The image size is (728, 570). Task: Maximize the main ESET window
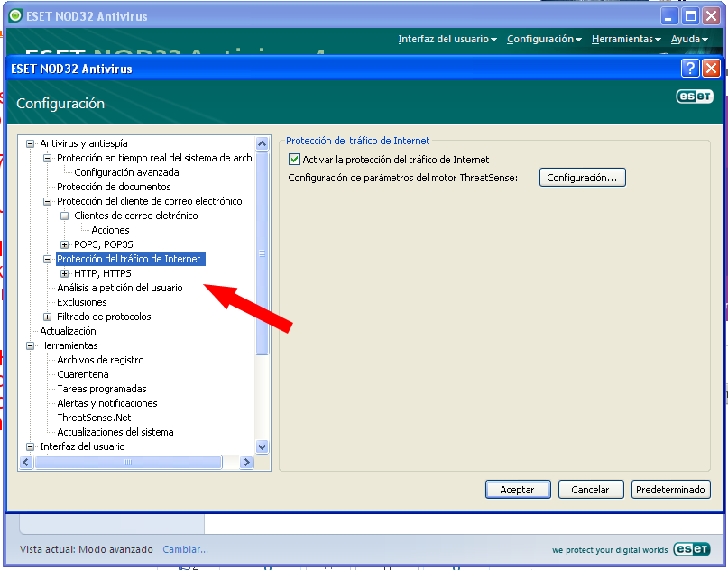[x=690, y=16]
